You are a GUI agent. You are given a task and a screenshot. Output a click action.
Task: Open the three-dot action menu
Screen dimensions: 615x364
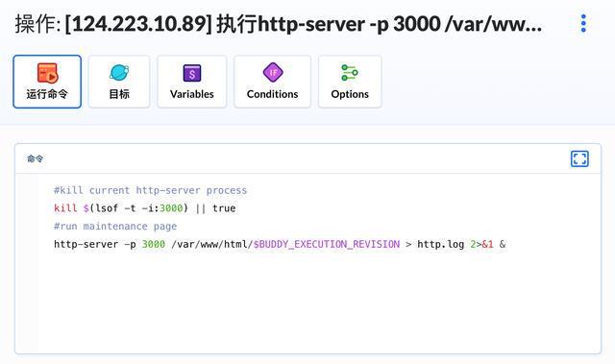tap(583, 23)
